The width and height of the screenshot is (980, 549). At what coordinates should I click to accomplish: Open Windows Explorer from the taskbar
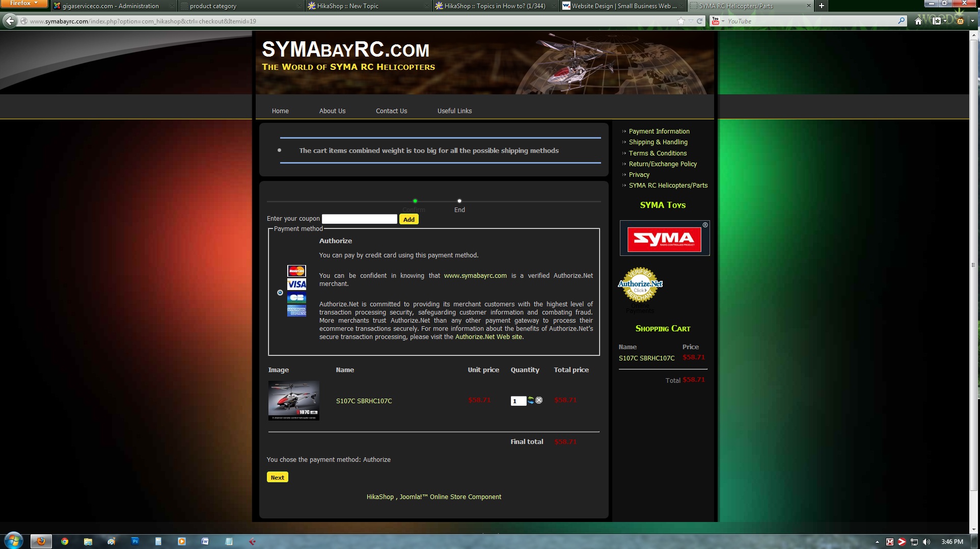(x=88, y=541)
